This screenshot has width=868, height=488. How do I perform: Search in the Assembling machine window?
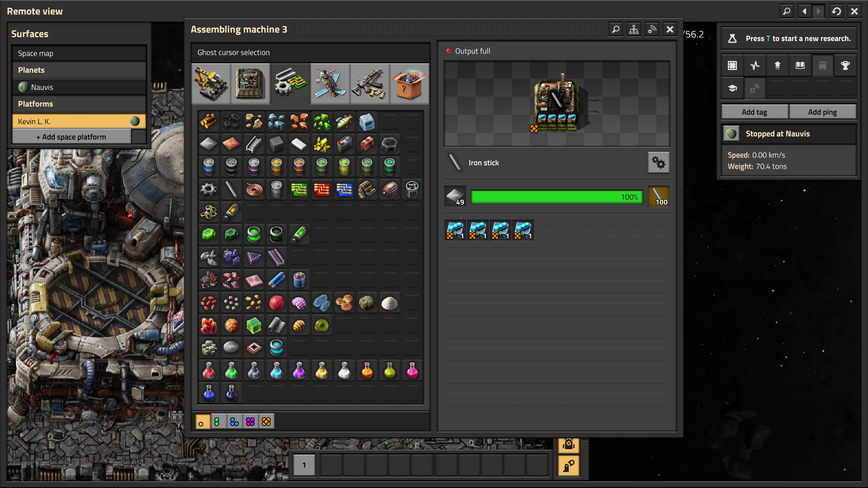[x=616, y=29]
